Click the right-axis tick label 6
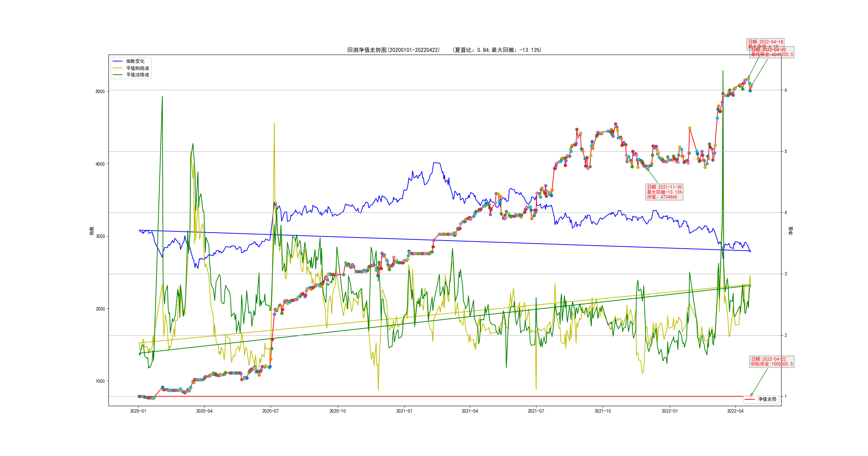 [786, 90]
